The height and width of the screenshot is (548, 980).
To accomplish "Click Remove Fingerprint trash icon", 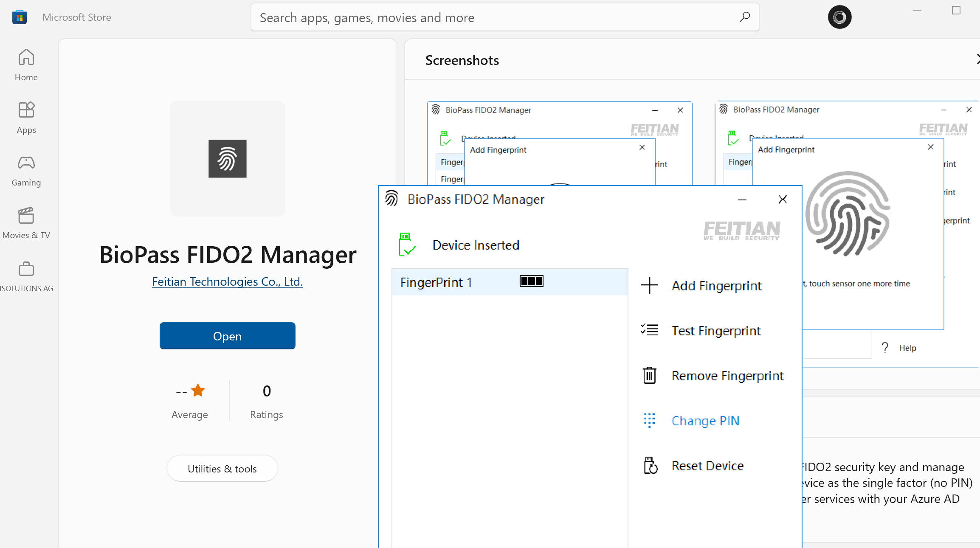I will pyautogui.click(x=649, y=375).
